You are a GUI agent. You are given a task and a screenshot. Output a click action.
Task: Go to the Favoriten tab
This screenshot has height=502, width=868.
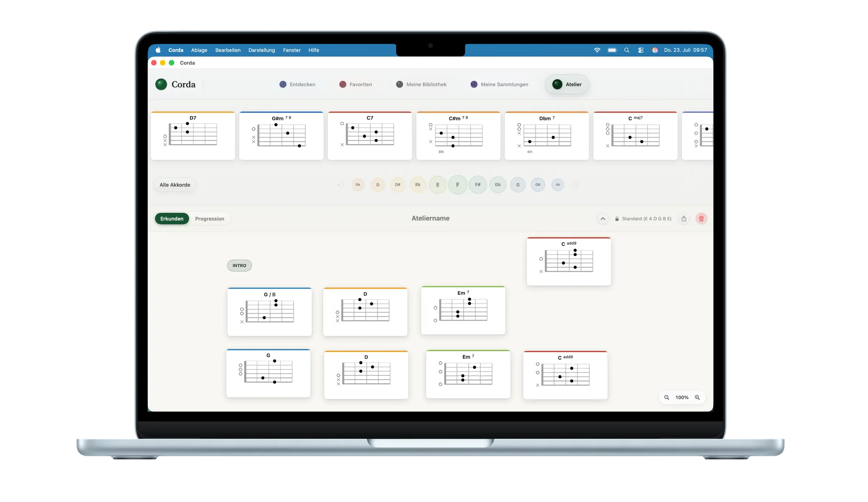click(x=356, y=84)
